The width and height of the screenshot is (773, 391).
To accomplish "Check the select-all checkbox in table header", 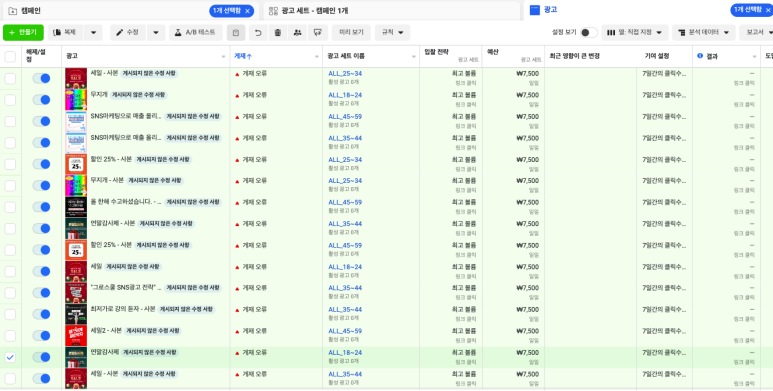I will (10, 57).
